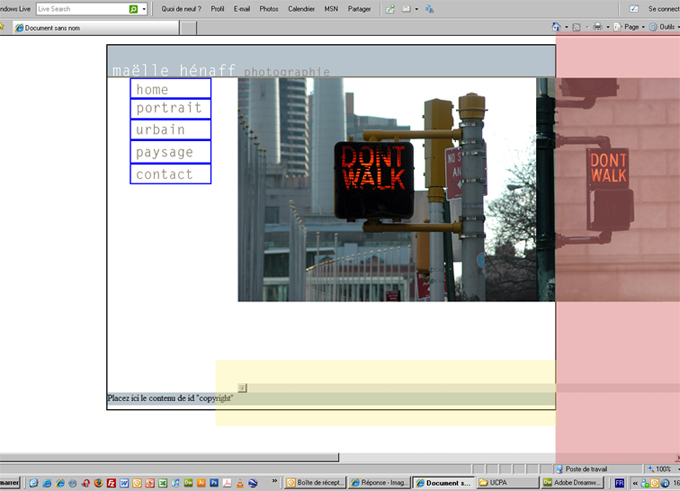Image resolution: width=680 pixels, height=491 pixels.
Task: Click the Windows start button
Action: pos(10,482)
